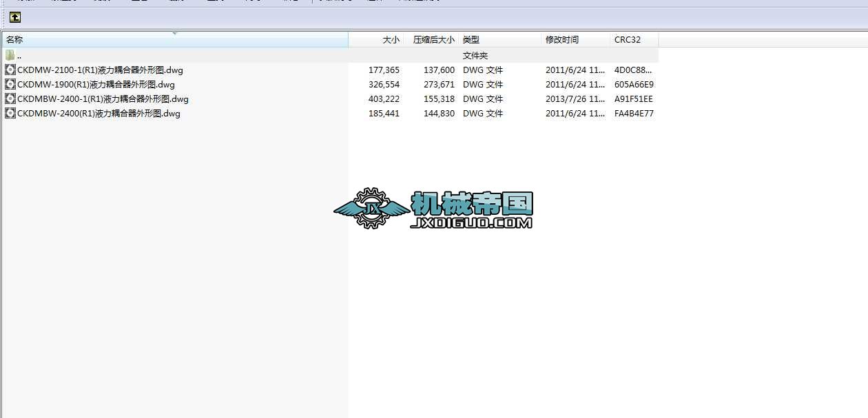868x418 pixels.
Task: Select the DWG file icon of CKDMW-2100-1(R1)
Action: click(10, 70)
